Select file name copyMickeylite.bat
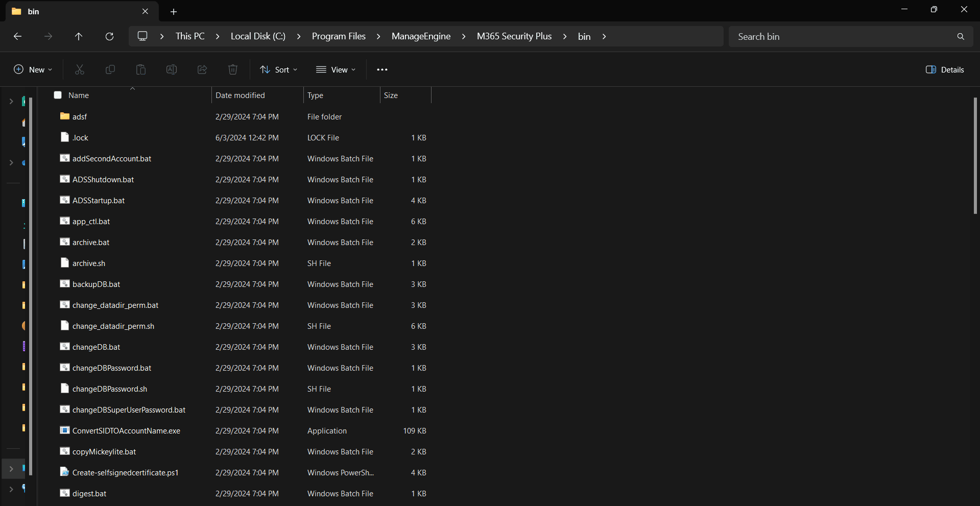This screenshot has height=506, width=980. [104, 451]
